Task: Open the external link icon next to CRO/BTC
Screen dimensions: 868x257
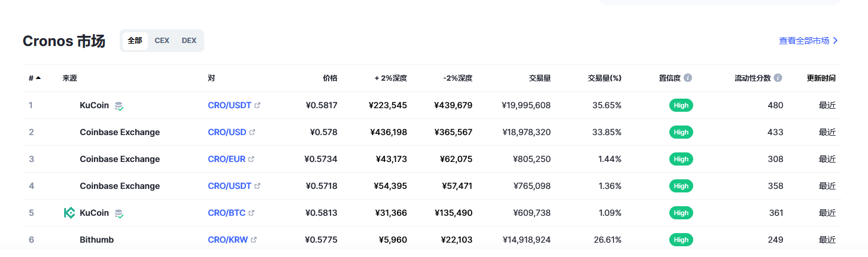Action: (x=251, y=213)
